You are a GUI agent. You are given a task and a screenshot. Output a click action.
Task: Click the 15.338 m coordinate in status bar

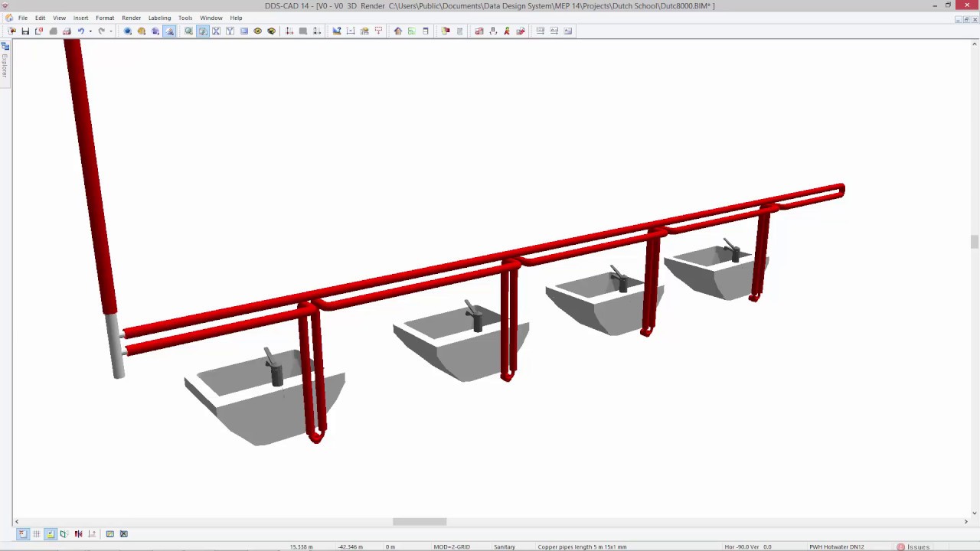(x=301, y=547)
